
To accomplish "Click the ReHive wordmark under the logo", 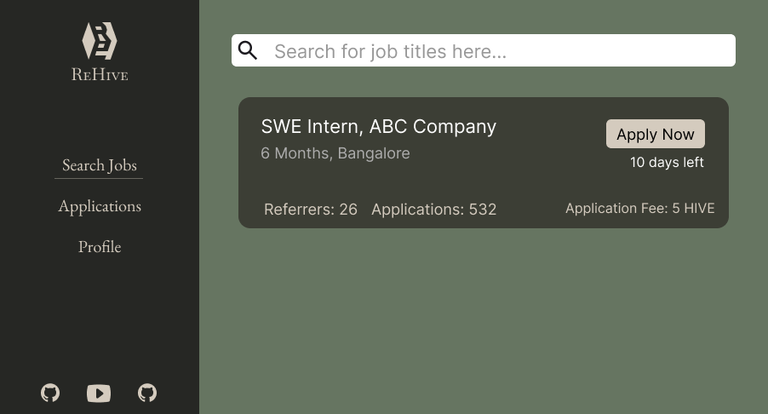I will tap(99, 75).
